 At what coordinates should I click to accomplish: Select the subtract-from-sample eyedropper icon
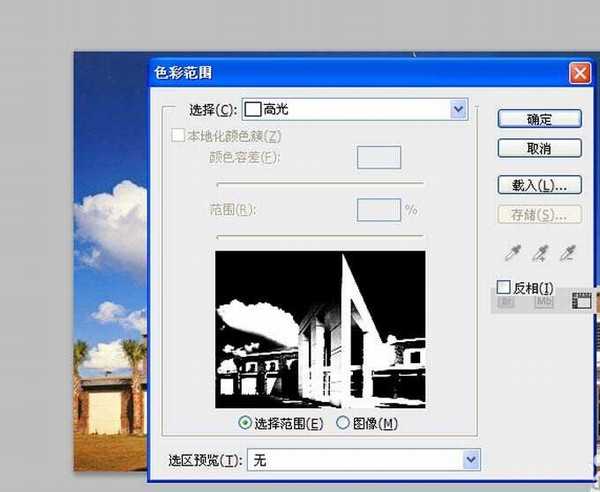568,253
